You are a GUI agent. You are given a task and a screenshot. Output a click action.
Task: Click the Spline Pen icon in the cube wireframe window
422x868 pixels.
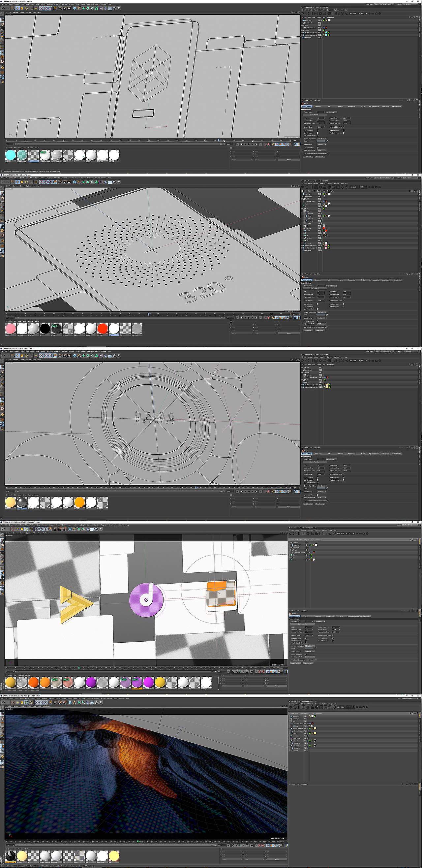[x=79, y=8]
